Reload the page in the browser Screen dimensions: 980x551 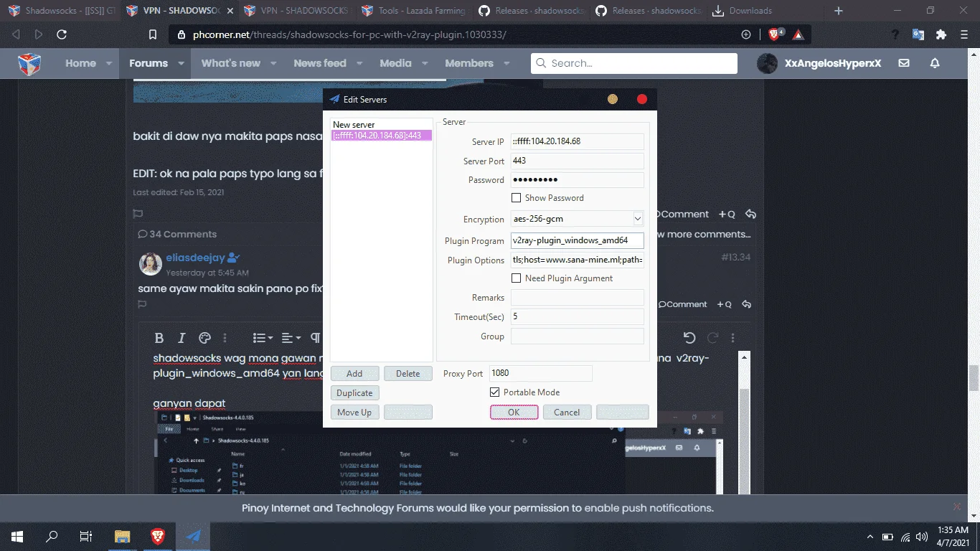(62, 34)
